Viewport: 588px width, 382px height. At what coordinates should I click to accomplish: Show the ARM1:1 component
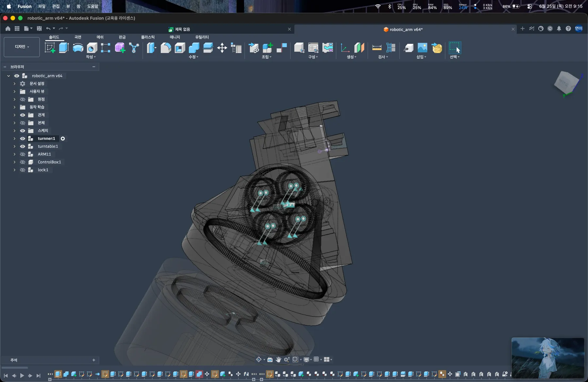pyautogui.click(x=23, y=154)
